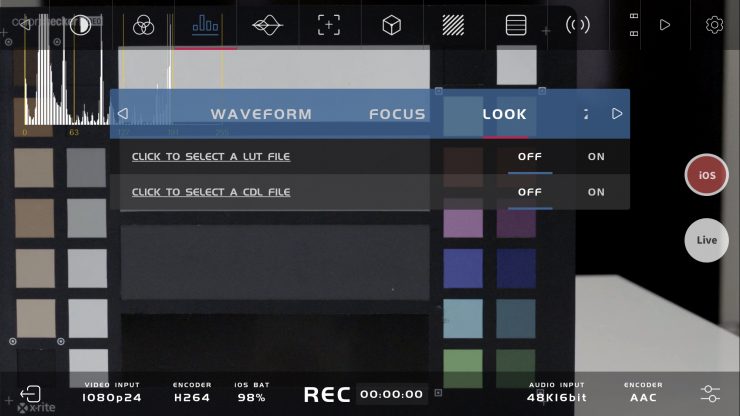The width and height of the screenshot is (740, 416).
Task: Enable the zebra stripes icon
Action: pyautogui.click(x=453, y=25)
